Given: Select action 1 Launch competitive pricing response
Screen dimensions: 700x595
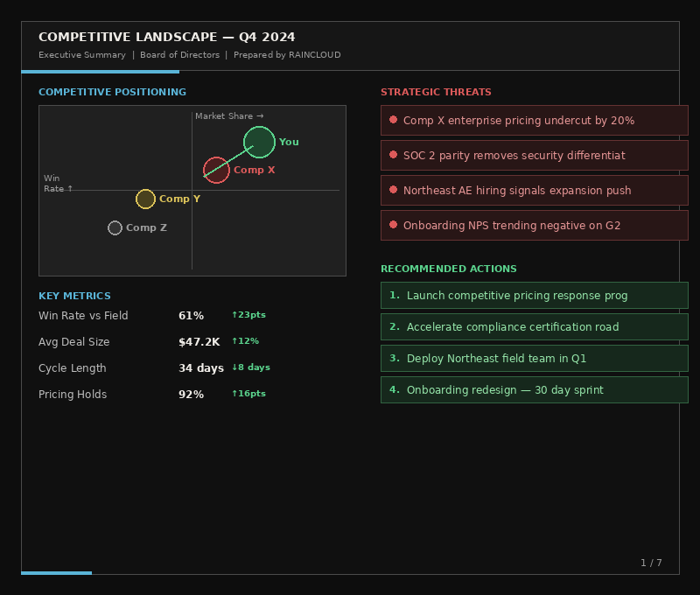Looking at the screenshot, I should [534, 296].
